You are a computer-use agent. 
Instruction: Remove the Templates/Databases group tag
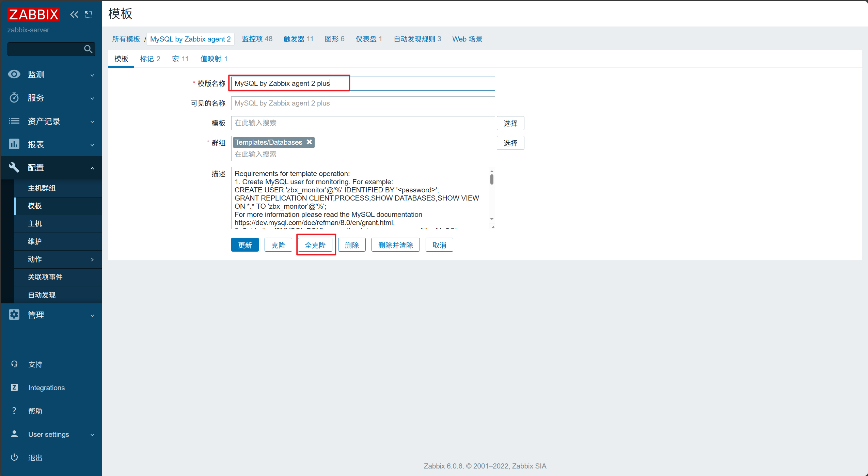(309, 142)
